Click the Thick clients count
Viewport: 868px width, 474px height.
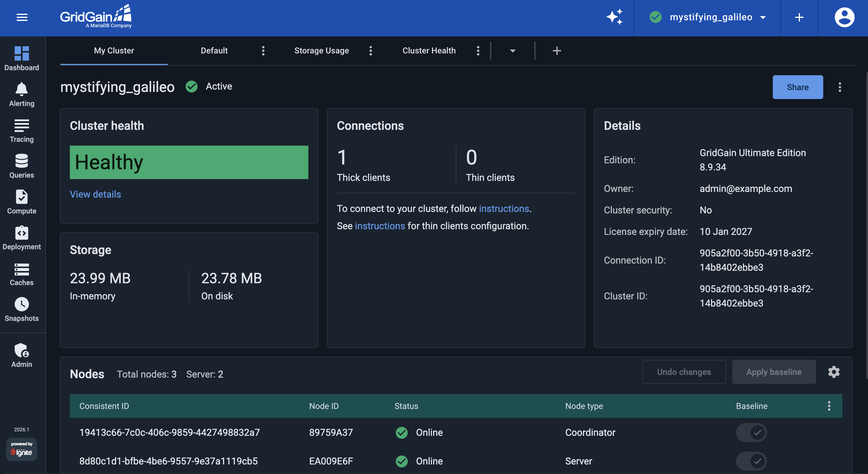[x=341, y=157]
